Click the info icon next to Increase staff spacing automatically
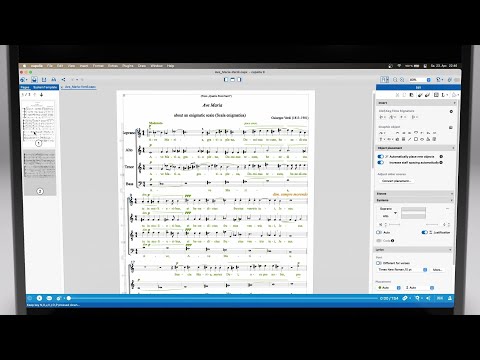This screenshot has height=360, width=480. [441, 162]
